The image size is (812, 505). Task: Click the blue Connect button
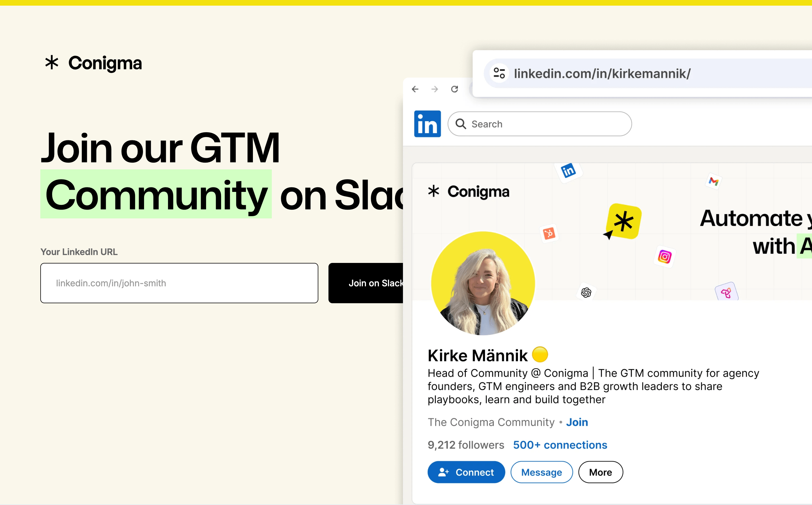point(466,472)
